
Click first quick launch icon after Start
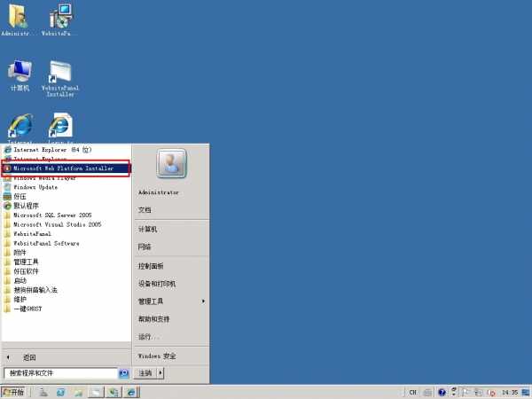43,392
